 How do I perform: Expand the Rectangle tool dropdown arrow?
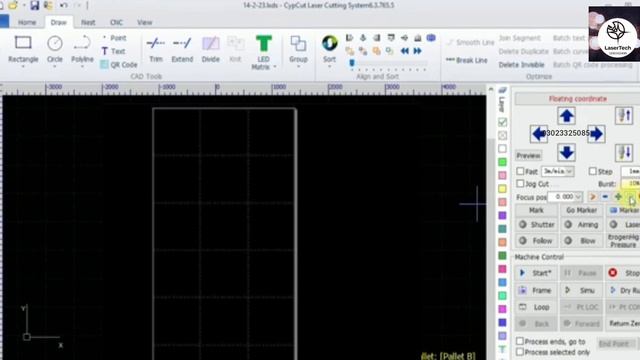tap(23, 67)
